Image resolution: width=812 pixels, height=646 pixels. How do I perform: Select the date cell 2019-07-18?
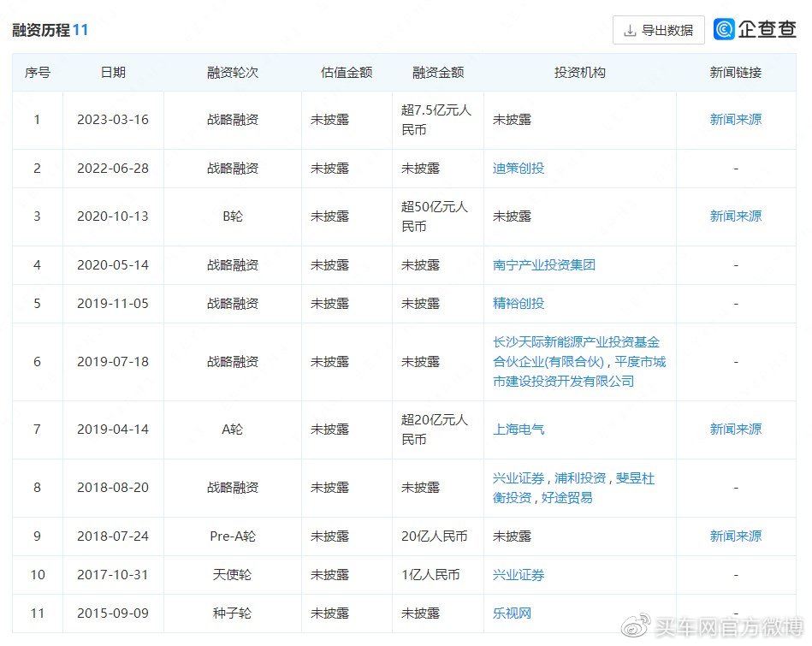[113, 362]
